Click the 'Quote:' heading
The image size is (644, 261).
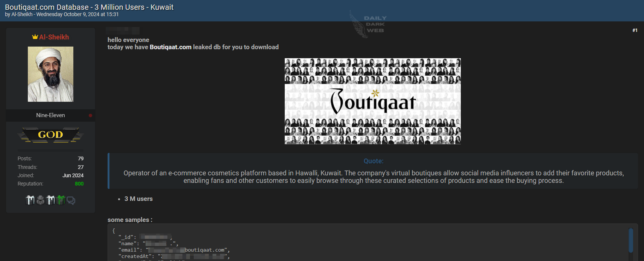point(374,161)
